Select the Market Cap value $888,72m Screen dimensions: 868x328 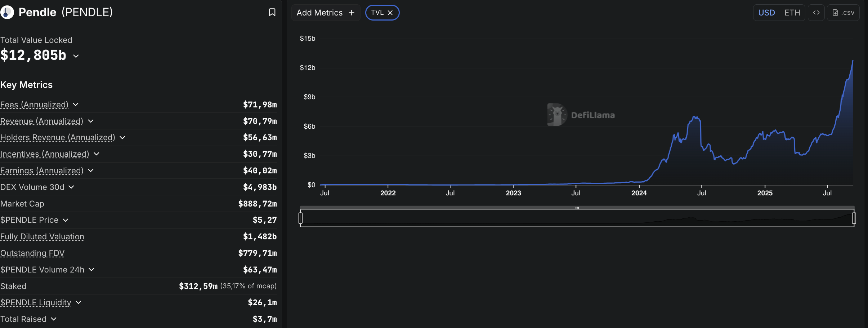click(x=258, y=204)
